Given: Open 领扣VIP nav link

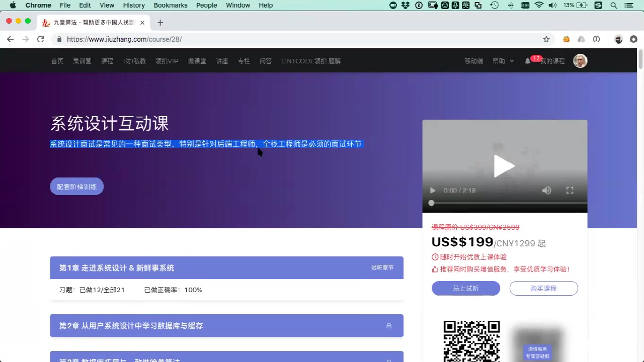Looking at the screenshot, I should tap(167, 61).
